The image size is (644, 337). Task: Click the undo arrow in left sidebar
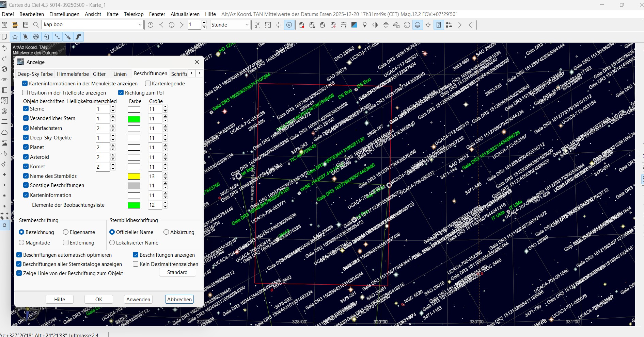pyautogui.click(x=4, y=48)
